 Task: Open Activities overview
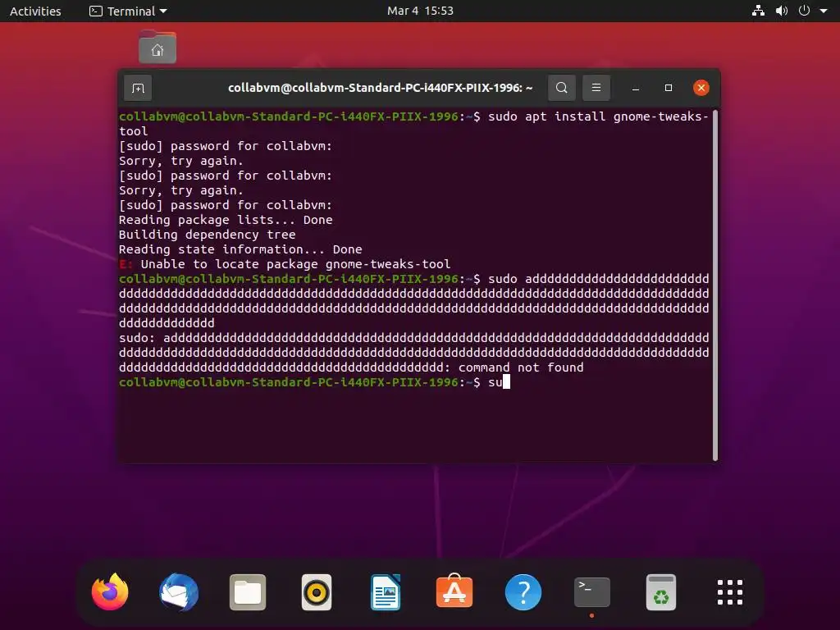pos(35,11)
